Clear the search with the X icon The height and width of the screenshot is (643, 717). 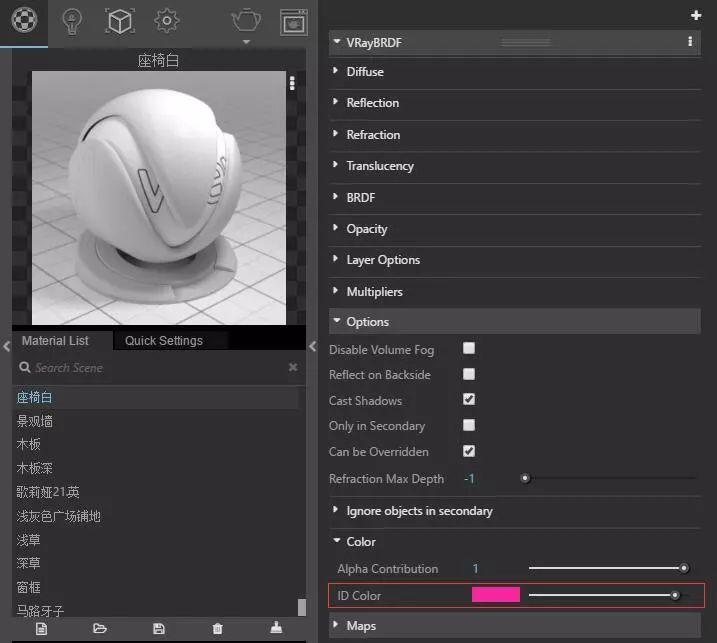(293, 367)
